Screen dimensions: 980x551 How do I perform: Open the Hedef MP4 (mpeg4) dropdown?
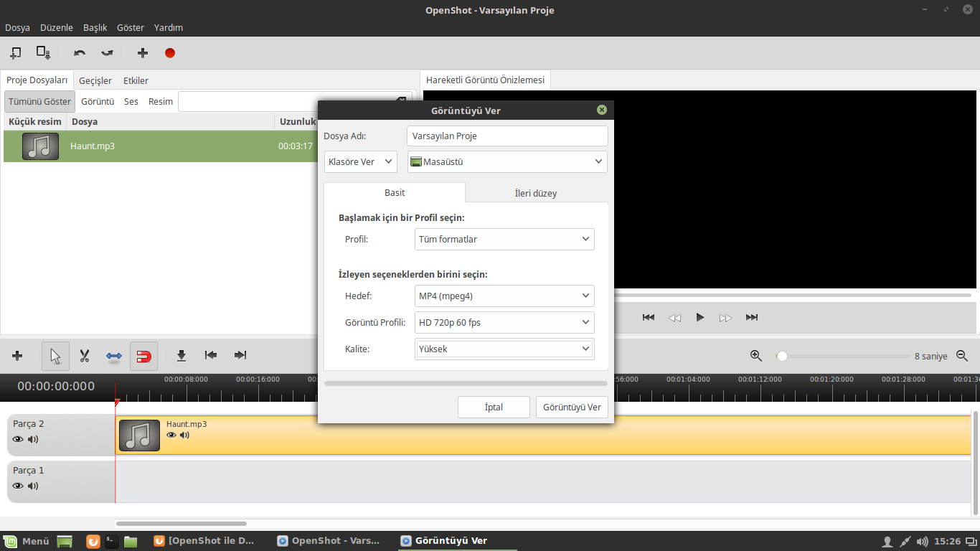(505, 296)
